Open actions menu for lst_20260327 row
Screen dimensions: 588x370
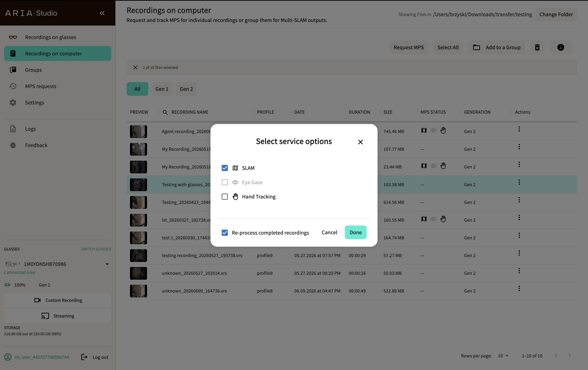[x=519, y=218]
